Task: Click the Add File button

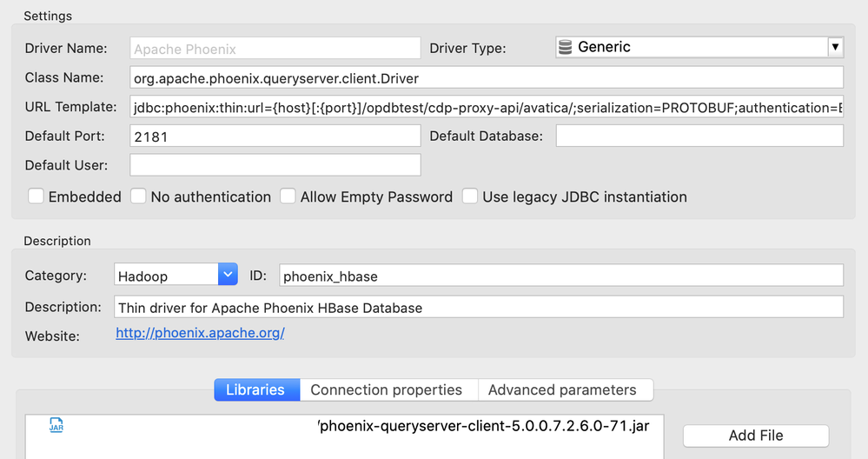Action: click(x=756, y=436)
